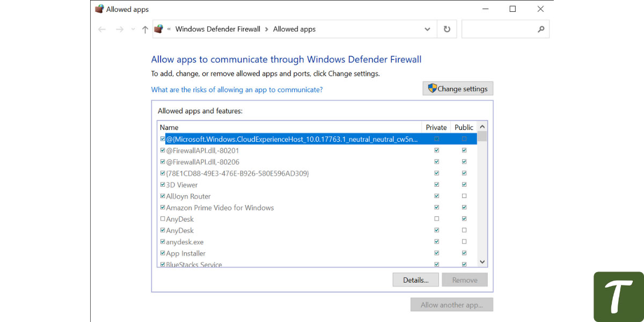Open the Windows Defender Firewall breadcrumb arrow
Image resolution: width=644 pixels, height=322 pixels.
coord(266,30)
